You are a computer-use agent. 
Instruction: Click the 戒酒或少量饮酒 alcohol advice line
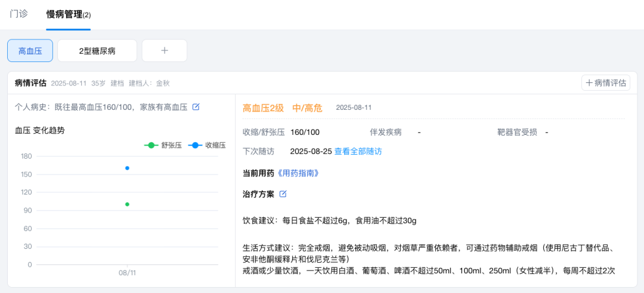pyautogui.click(x=428, y=270)
